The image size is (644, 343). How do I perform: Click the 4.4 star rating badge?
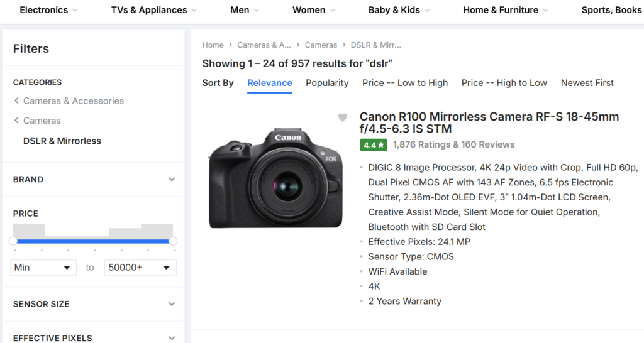[x=374, y=144]
